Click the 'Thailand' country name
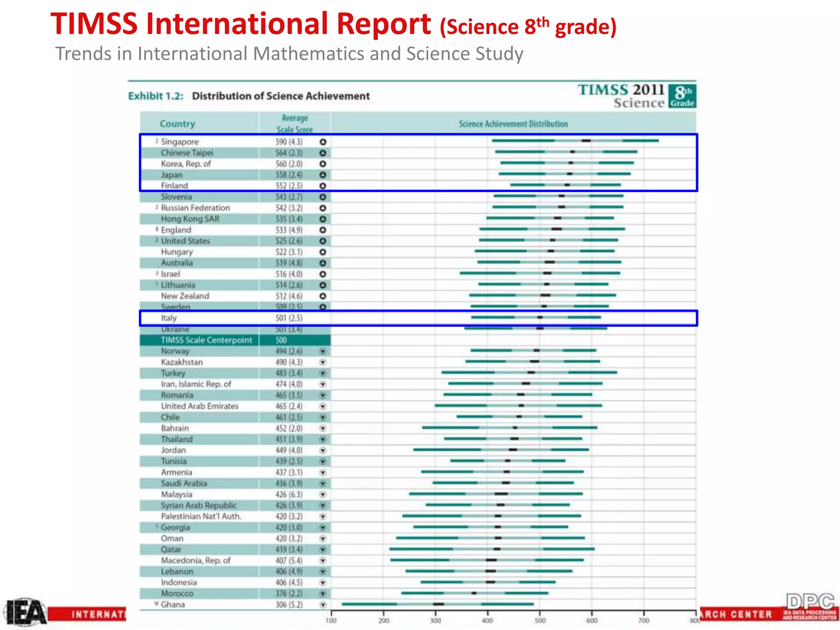Screen dimensions: 840x630 pos(176,439)
